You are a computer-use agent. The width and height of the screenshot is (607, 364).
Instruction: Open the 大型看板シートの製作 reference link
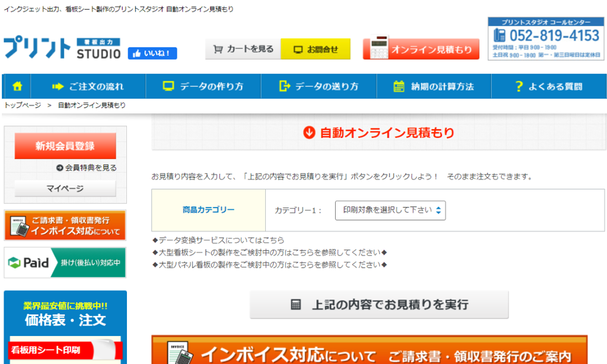pyautogui.click(x=270, y=252)
